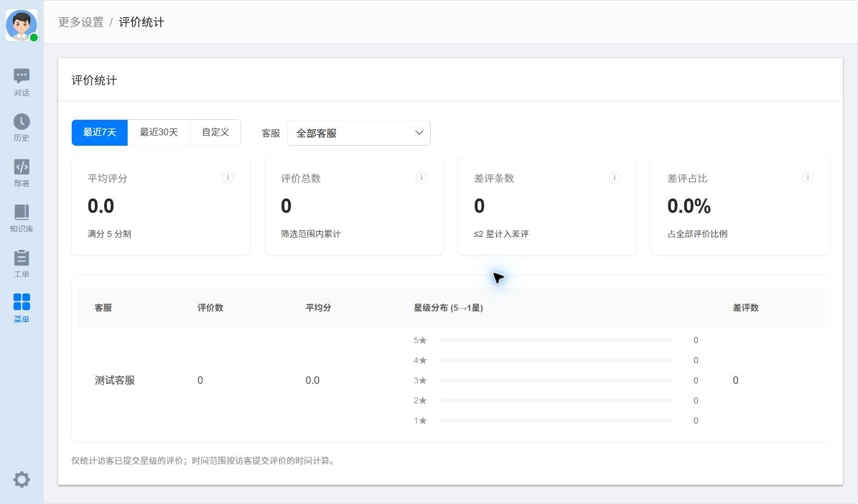Click the ≤2 星计入差评 caption
Screen dimensions: 858x504
pos(501,233)
